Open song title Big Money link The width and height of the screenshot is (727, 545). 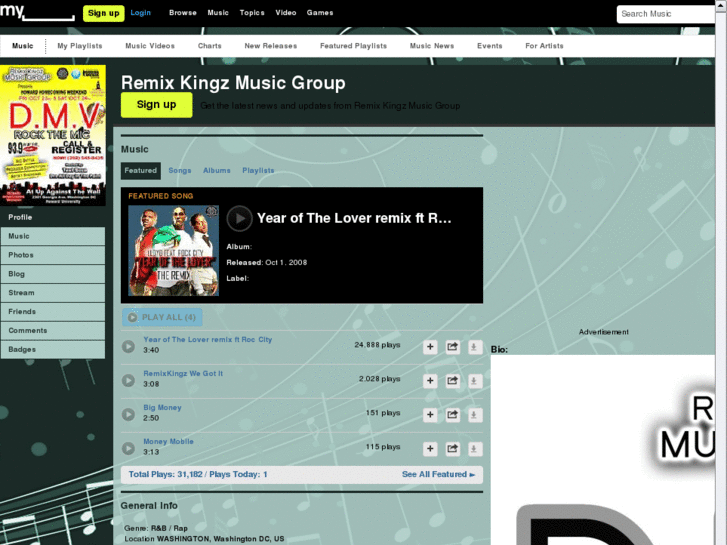click(162, 408)
